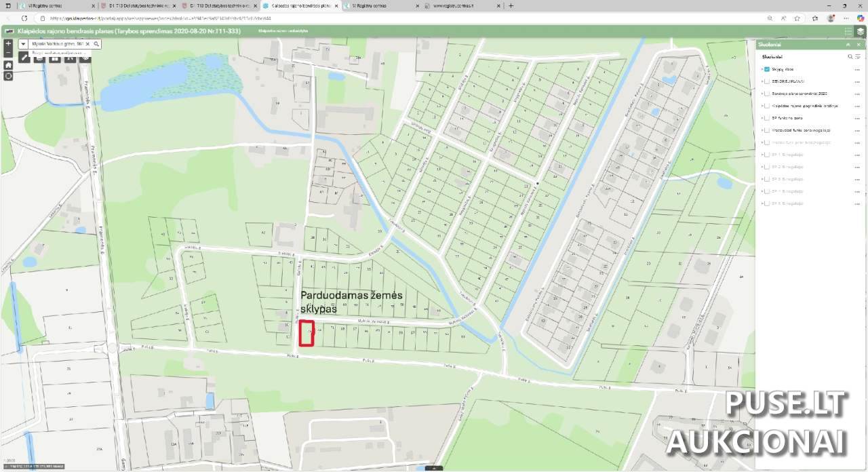
Task: Open a new browser tab
Action: pyautogui.click(x=511, y=5)
